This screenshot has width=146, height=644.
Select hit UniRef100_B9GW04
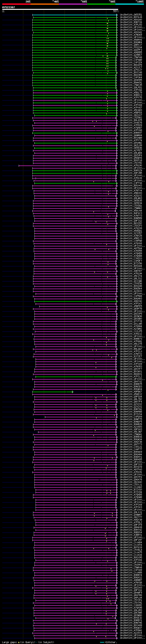131,389
